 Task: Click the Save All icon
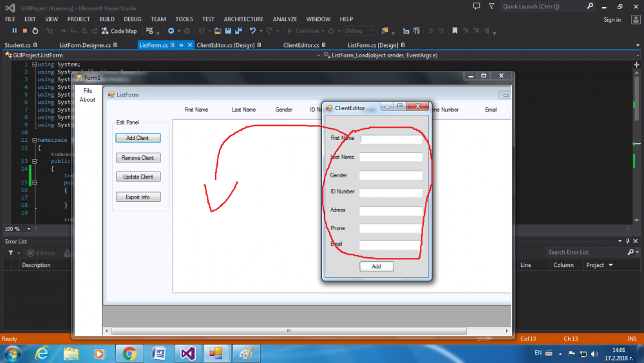[x=238, y=31]
